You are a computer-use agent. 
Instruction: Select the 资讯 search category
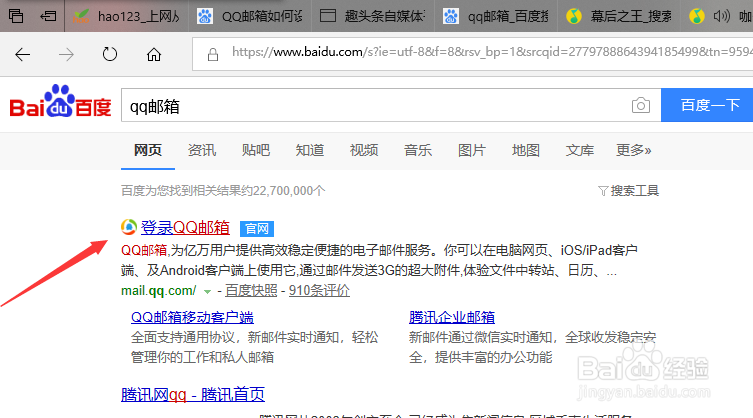tap(202, 150)
